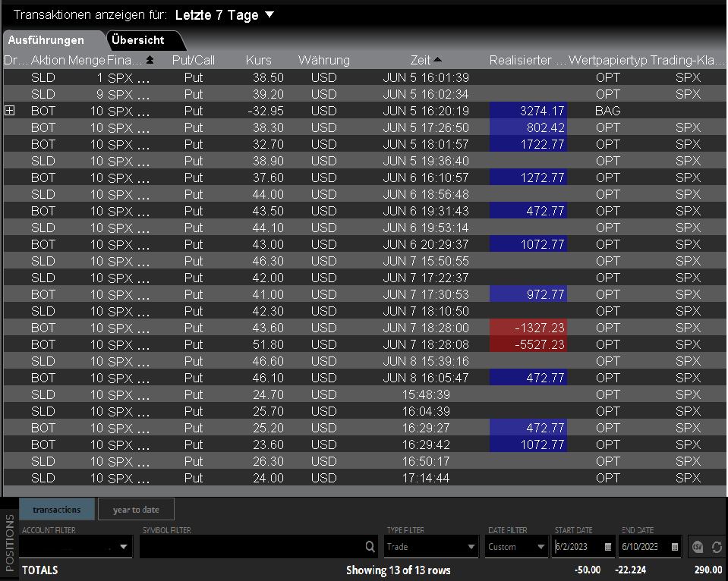Open the Type Filter dropdown showing Trade
The image size is (728, 581).
(471, 547)
